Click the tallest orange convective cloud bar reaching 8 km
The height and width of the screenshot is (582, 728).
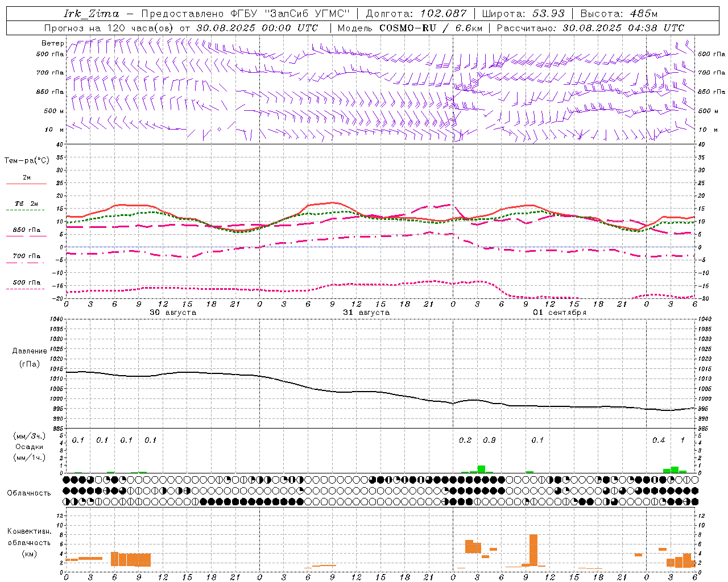(533, 550)
